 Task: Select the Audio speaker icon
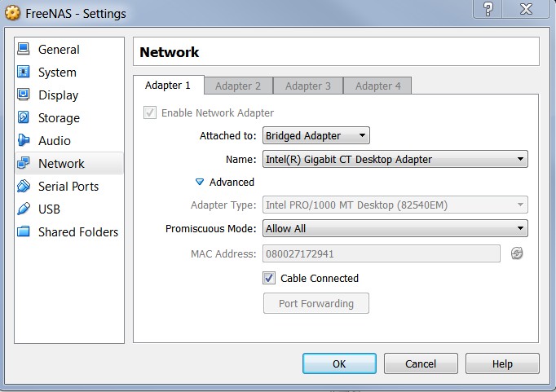24,141
